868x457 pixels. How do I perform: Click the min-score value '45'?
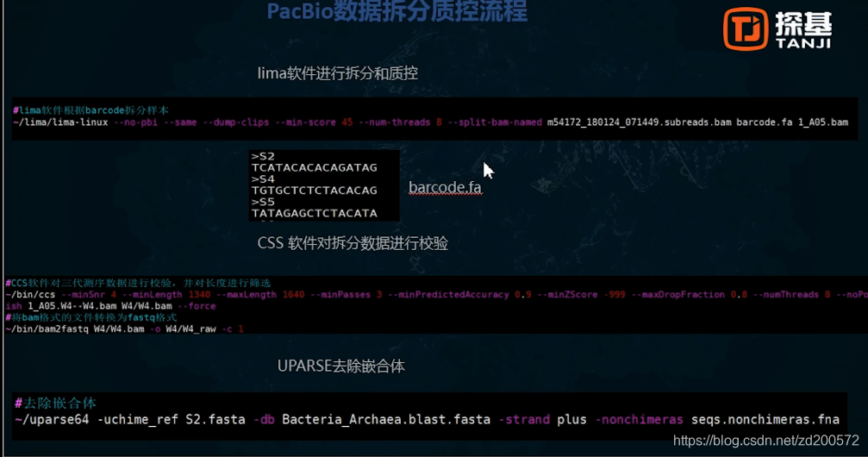pos(347,122)
